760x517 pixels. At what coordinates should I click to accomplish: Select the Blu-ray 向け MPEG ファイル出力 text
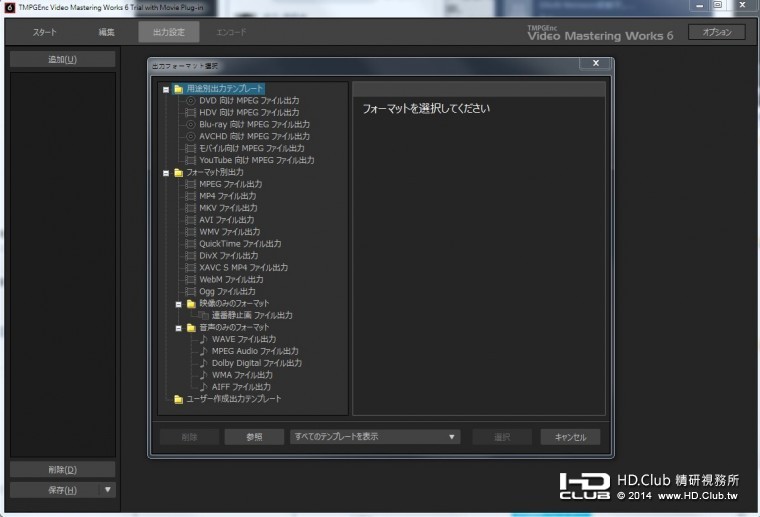point(254,125)
